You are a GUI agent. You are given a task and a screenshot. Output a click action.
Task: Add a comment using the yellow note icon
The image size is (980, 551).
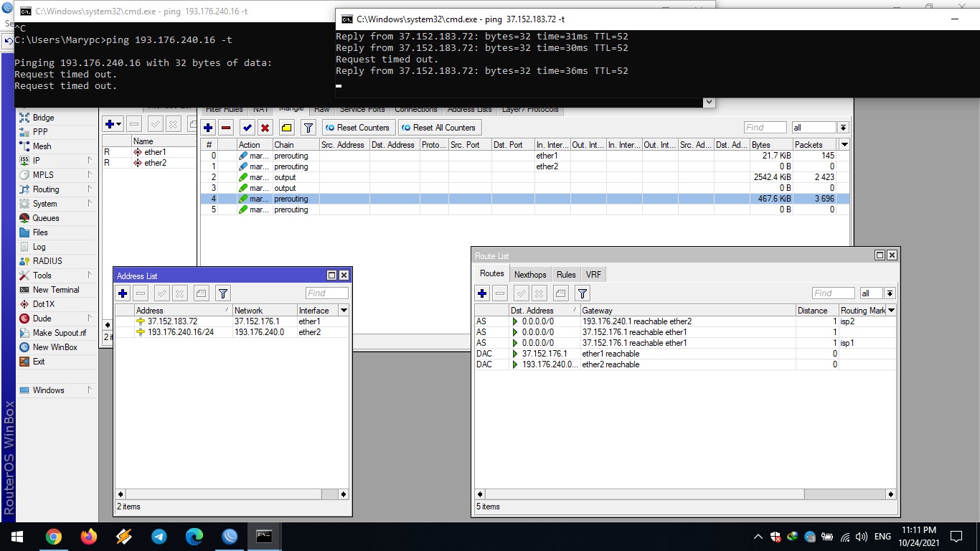tap(286, 128)
